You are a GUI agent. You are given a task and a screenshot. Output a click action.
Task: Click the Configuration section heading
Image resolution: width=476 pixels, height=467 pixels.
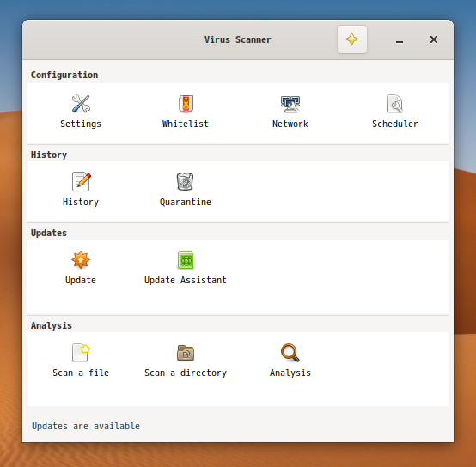64,75
